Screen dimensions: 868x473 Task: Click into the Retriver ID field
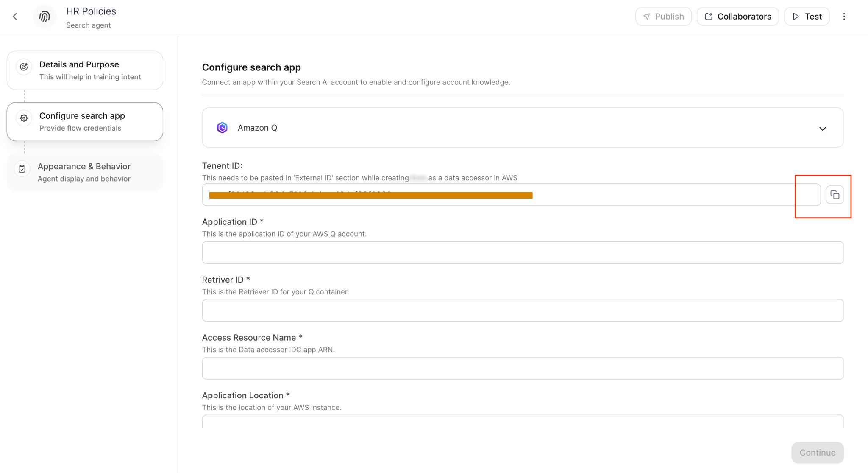pyautogui.click(x=522, y=311)
